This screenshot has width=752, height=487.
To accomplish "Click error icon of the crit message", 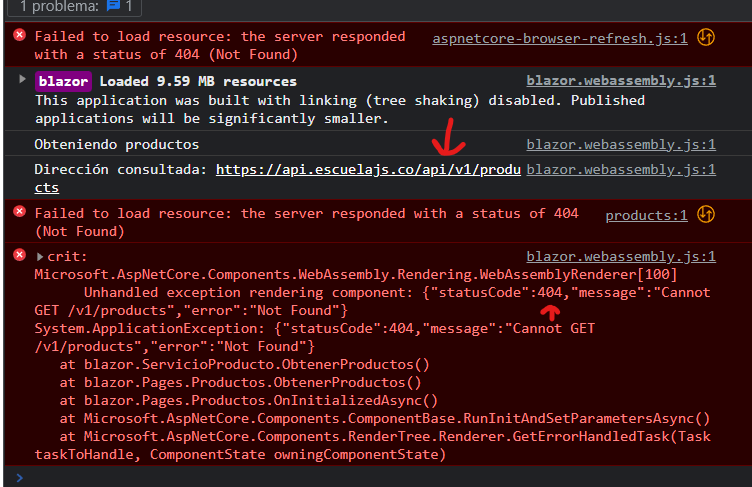I will (20, 255).
